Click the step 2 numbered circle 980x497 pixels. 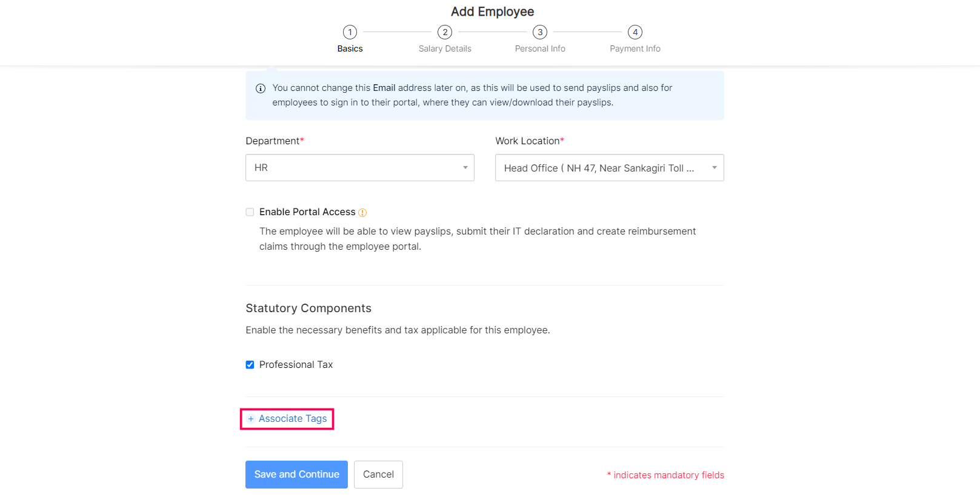click(x=445, y=32)
